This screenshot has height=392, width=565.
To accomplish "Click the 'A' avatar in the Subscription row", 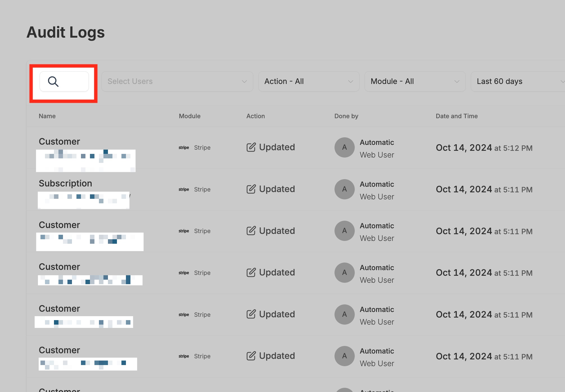I will click(x=344, y=189).
